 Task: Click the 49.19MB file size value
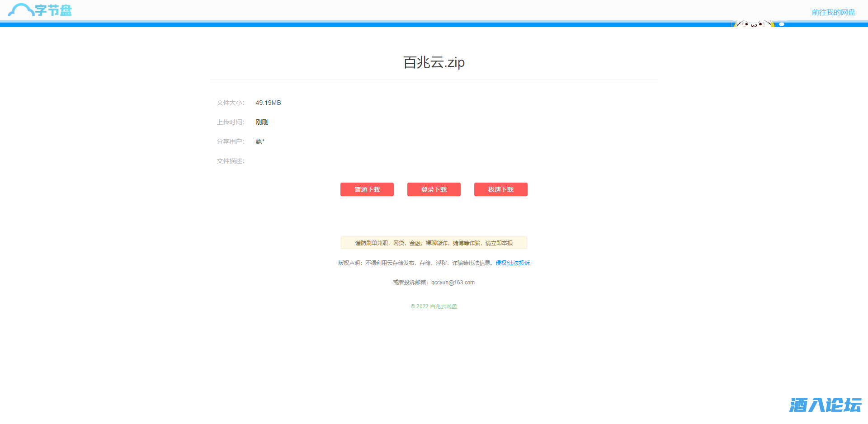pos(268,103)
